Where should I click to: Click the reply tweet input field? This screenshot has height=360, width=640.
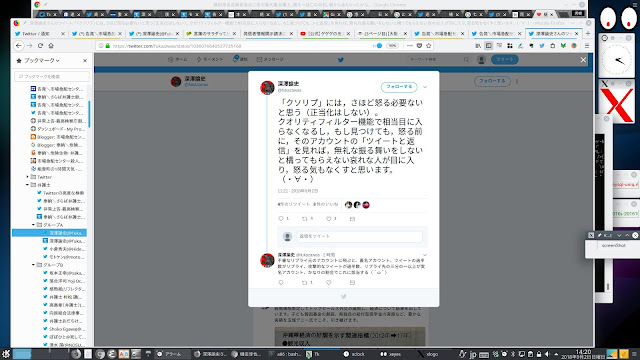coord(360,236)
